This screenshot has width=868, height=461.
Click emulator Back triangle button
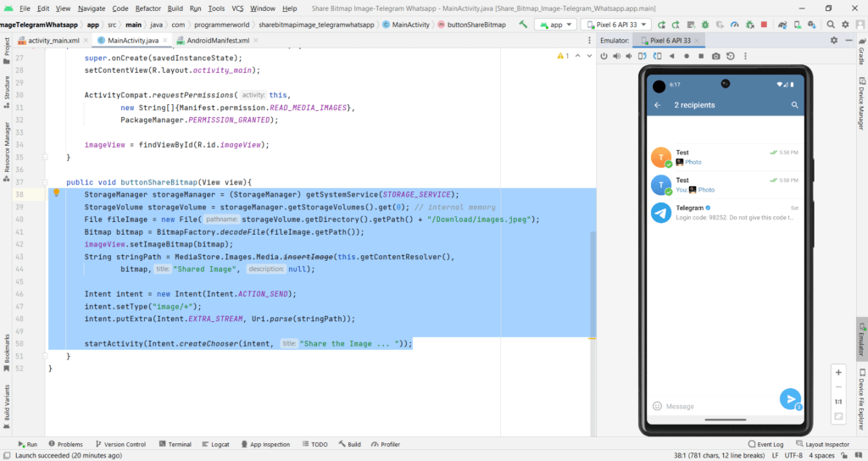coord(671,56)
